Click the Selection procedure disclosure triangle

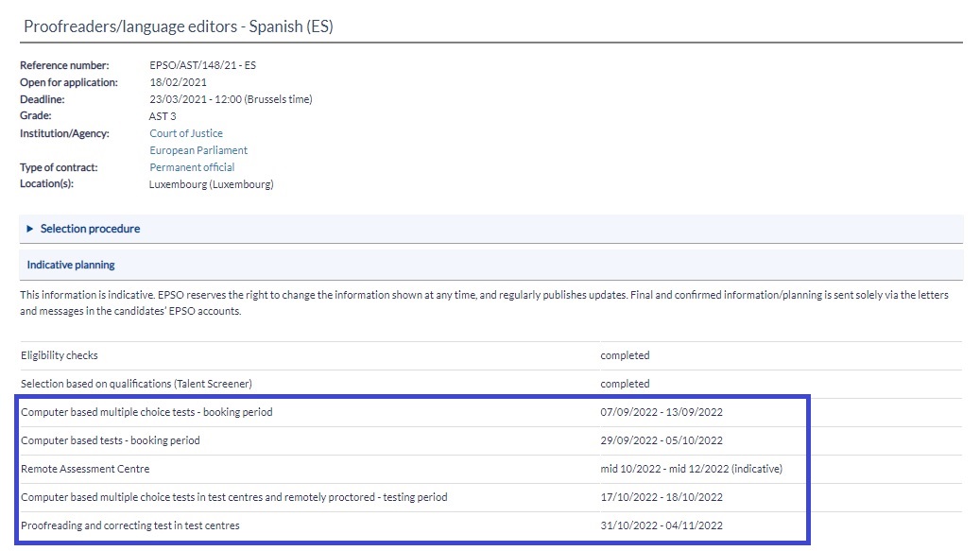click(x=30, y=230)
